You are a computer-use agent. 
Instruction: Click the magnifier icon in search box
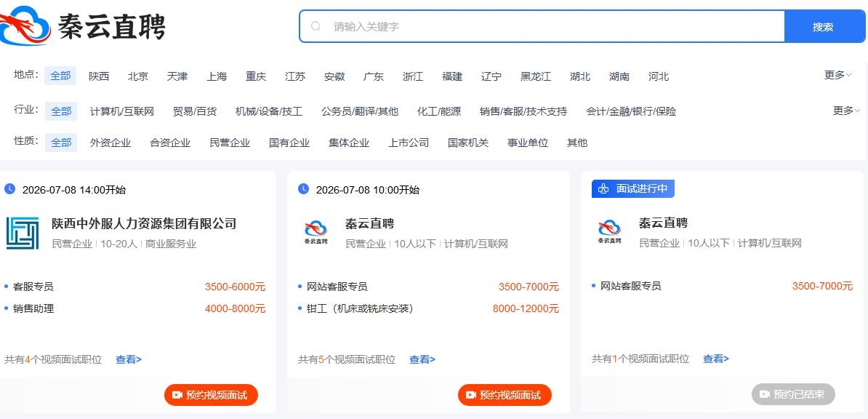(x=316, y=26)
